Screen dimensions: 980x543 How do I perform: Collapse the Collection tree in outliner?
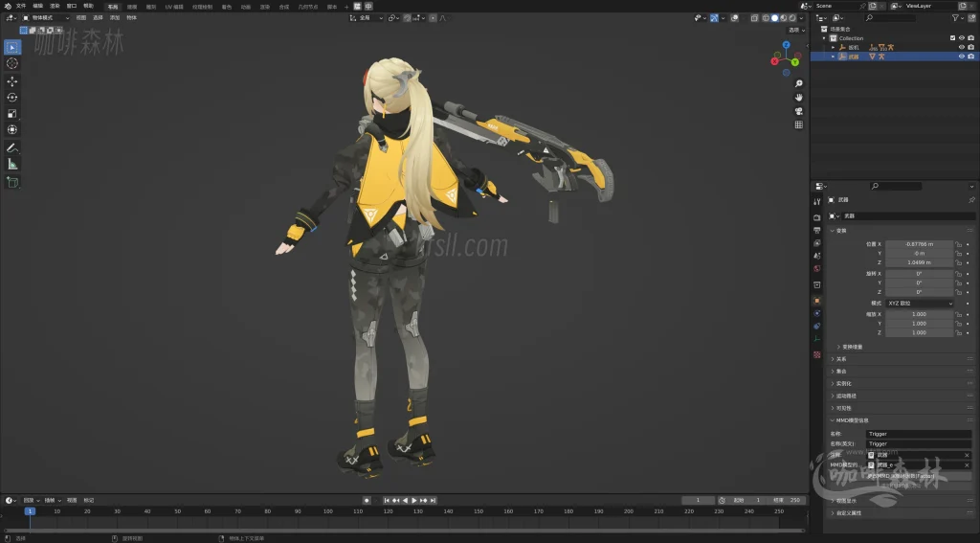pos(824,38)
